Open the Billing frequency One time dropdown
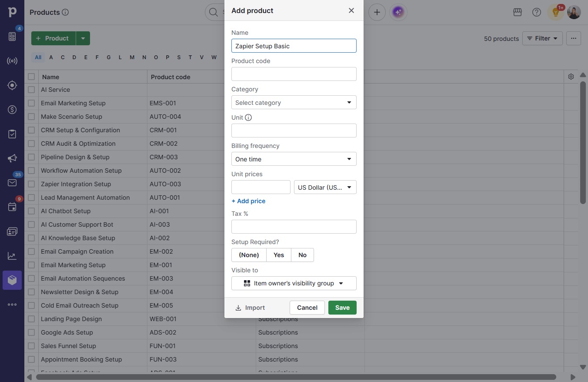This screenshot has height=382, width=588. (294, 159)
